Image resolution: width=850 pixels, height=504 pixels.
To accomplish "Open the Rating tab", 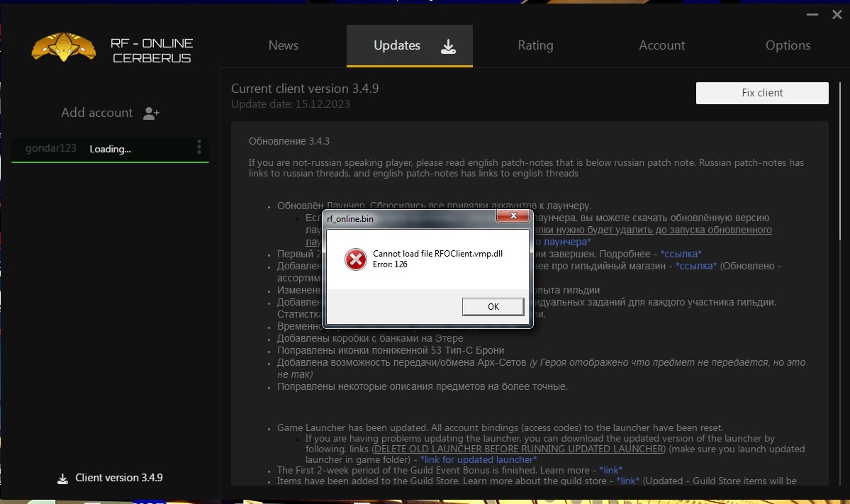I will [535, 45].
